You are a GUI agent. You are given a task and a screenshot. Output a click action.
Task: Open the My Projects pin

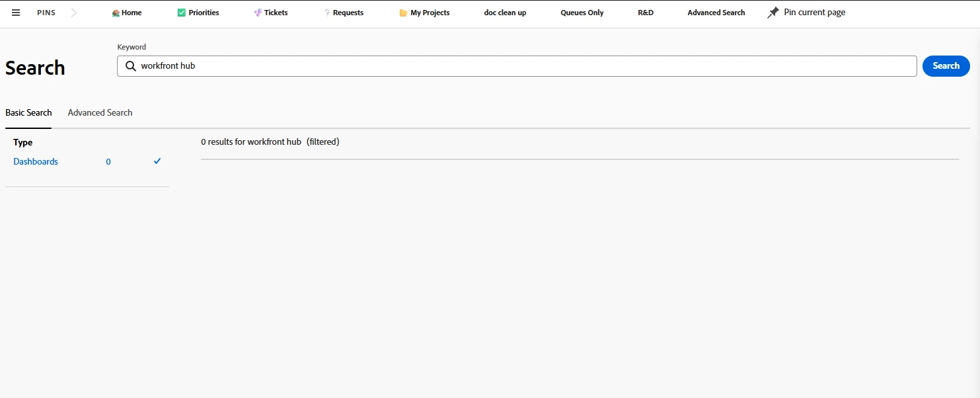tap(424, 13)
